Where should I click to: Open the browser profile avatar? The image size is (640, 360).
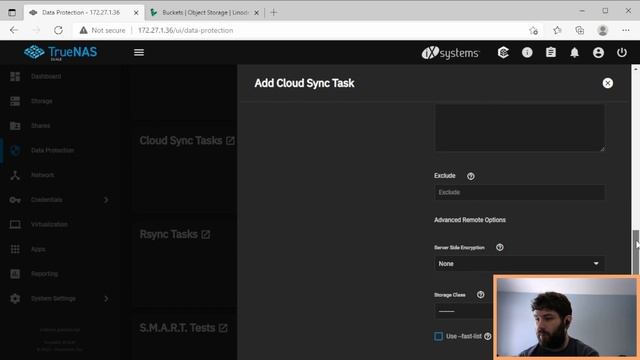coord(602,30)
